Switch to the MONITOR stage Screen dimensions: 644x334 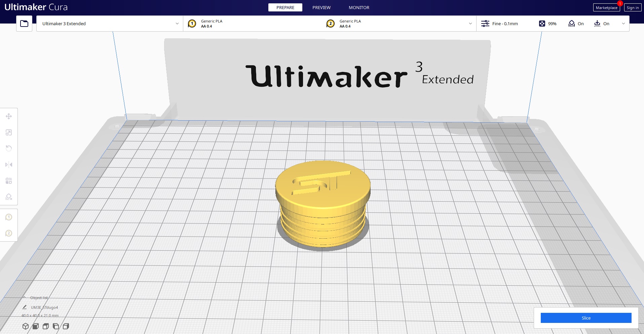[359, 7]
